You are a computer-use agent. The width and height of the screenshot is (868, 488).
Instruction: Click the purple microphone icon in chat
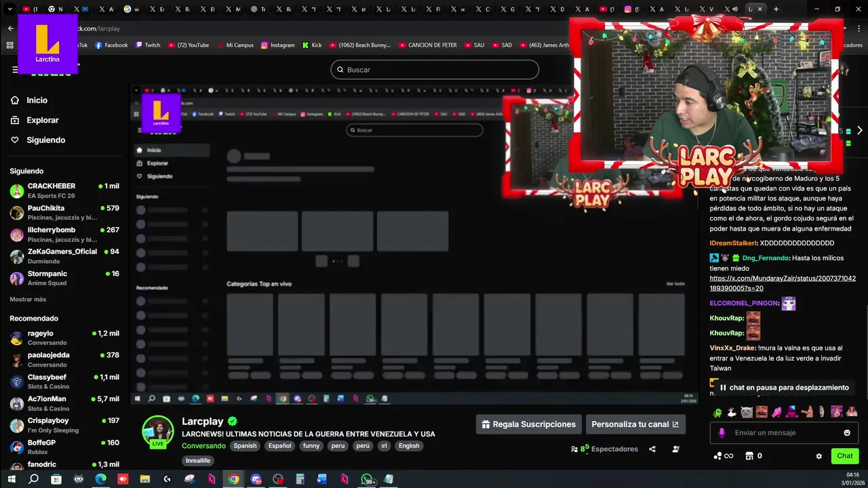pyautogui.click(x=722, y=432)
